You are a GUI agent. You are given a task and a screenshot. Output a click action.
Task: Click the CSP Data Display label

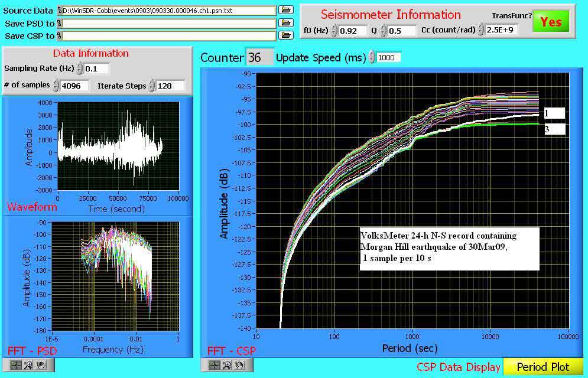(458, 367)
